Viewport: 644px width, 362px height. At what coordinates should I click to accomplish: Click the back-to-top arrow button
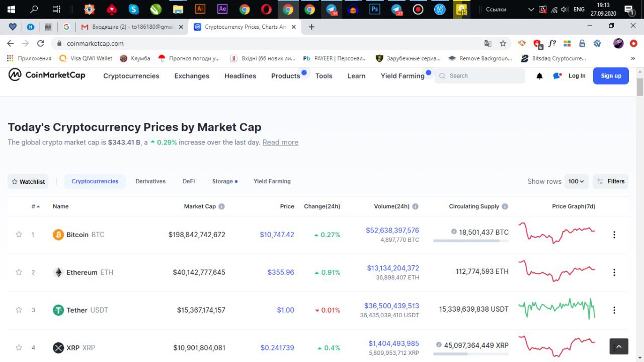coord(619,346)
